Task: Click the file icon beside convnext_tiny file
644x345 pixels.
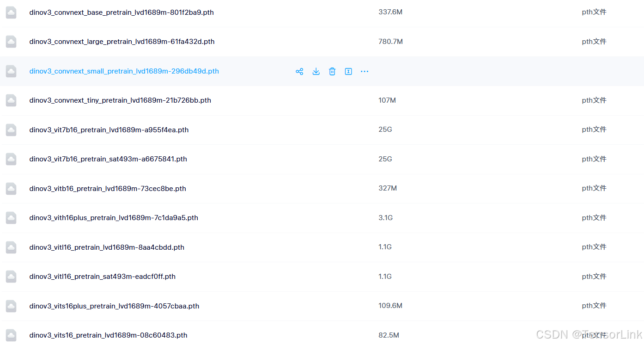Action: tap(11, 100)
